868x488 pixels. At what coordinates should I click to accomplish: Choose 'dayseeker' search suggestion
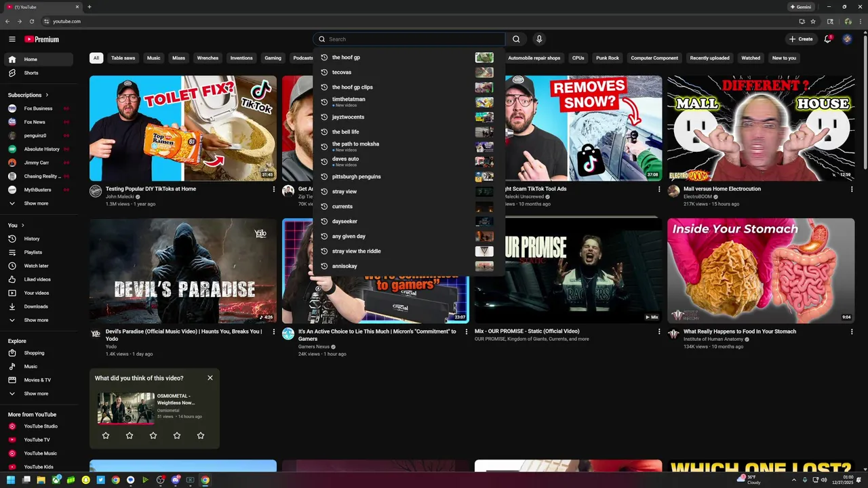click(x=409, y=222)
